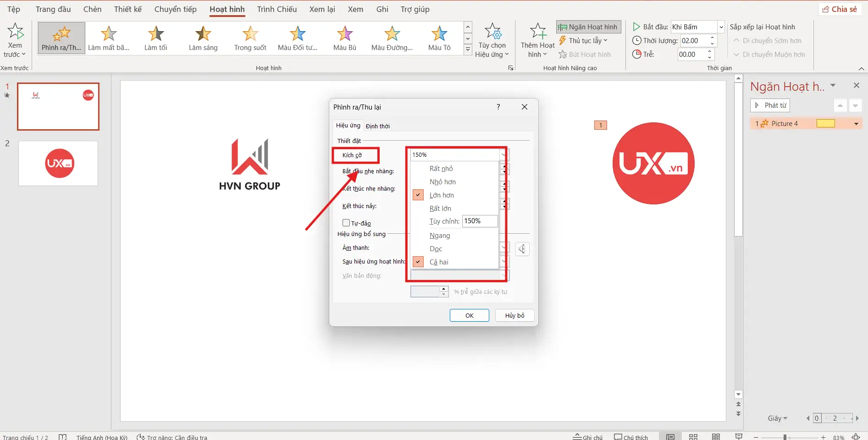
Task: Click "Bút Hoạt hình" (Animation Painter)
Action: (x=585, y=54)
